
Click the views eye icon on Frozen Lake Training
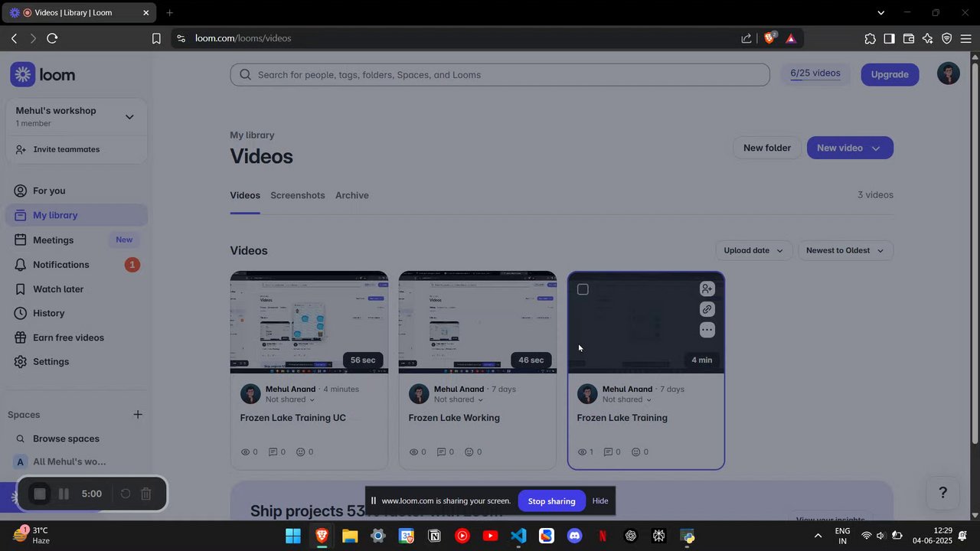click(583, 452)
